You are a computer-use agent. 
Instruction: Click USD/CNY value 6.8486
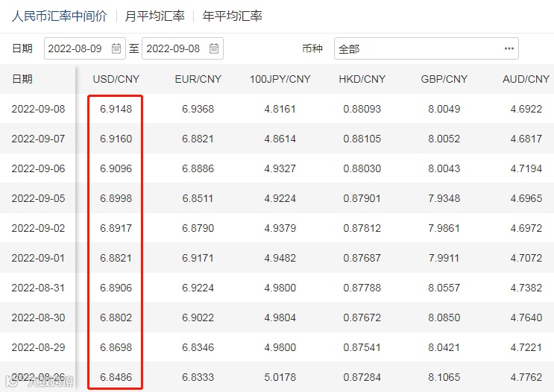click(116, 377)
